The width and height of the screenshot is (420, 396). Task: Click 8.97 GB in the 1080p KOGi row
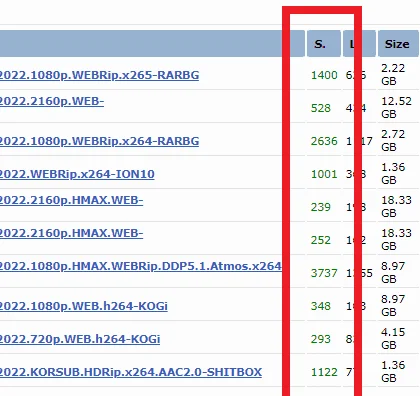click(393, 306)
